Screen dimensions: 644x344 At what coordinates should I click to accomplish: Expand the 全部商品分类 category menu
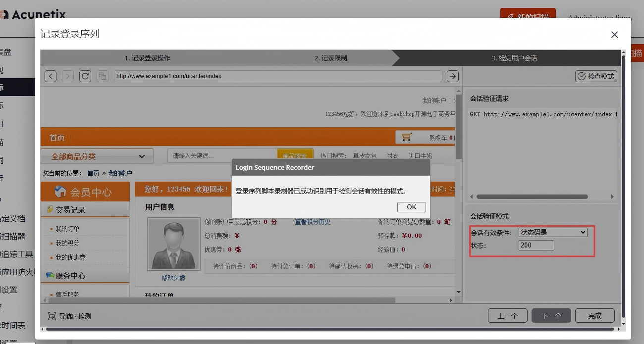pyautogui.click(x=97, y=156)
